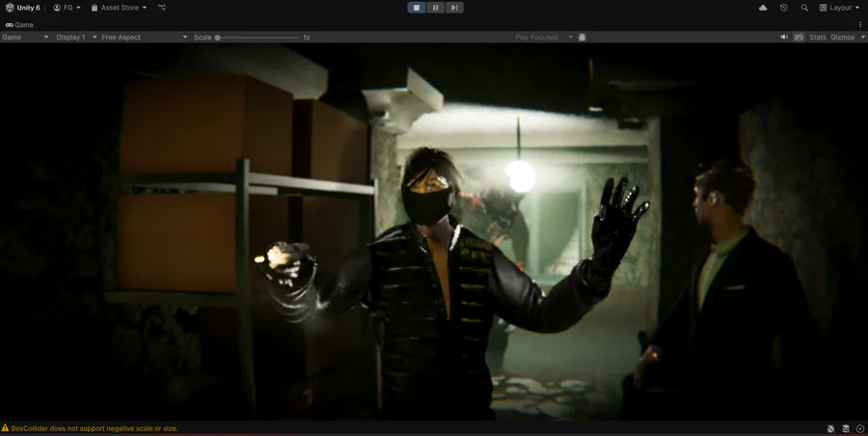Advance one frame with Step button
Image resolution: width=868 pixels, height=436 pixels.
454,8
